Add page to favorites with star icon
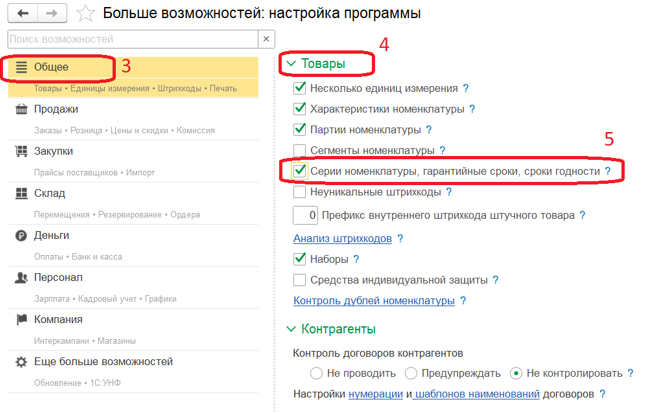Viewport: 658px width, 413px height. (87, 14)
